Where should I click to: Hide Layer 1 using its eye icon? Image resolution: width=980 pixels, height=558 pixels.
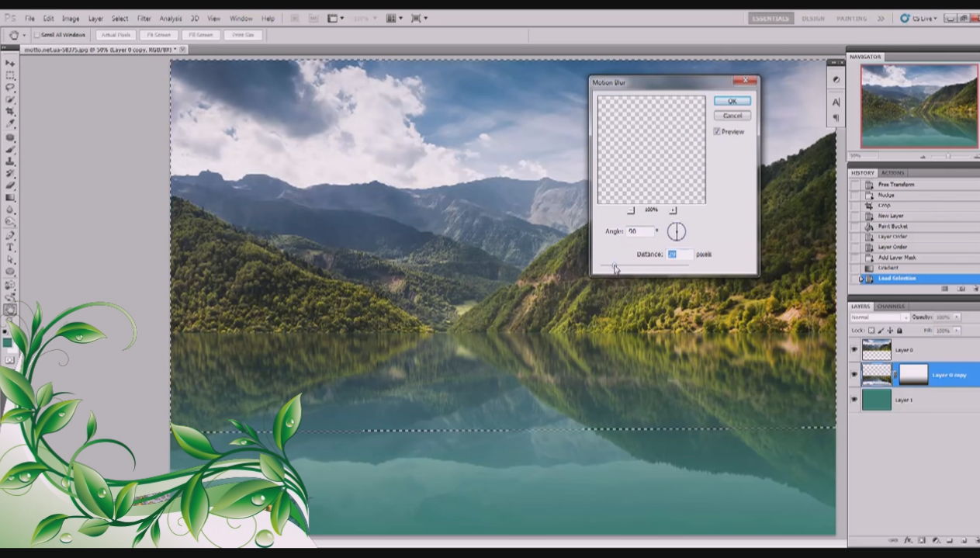(x=854, y=400)
